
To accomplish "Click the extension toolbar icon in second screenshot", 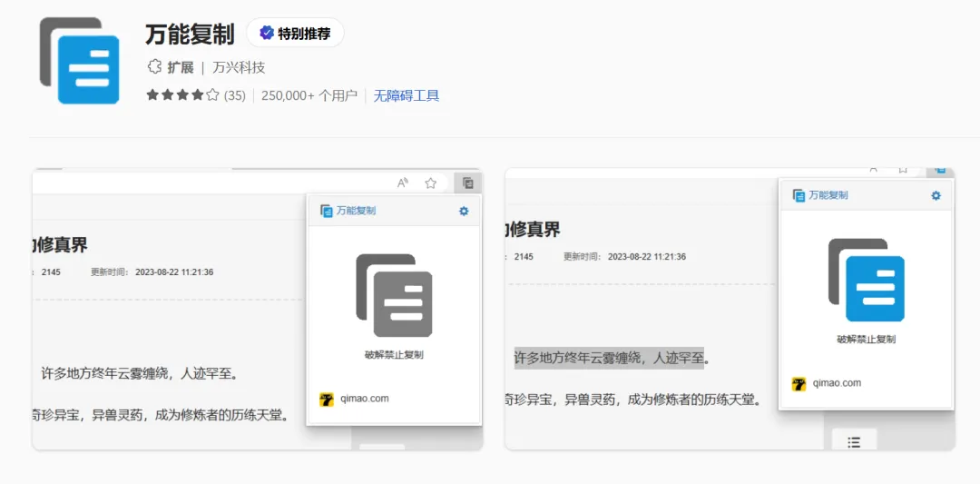I will [940, 170].
